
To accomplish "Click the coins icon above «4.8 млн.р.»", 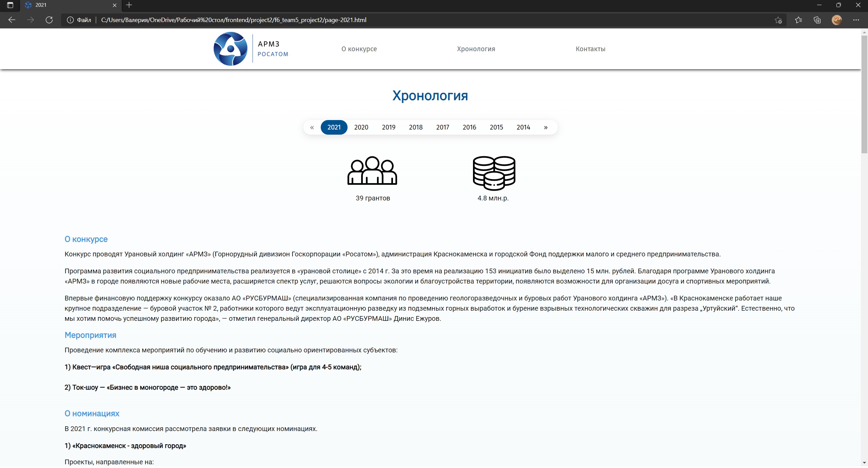I will click(x=493, y=173).
